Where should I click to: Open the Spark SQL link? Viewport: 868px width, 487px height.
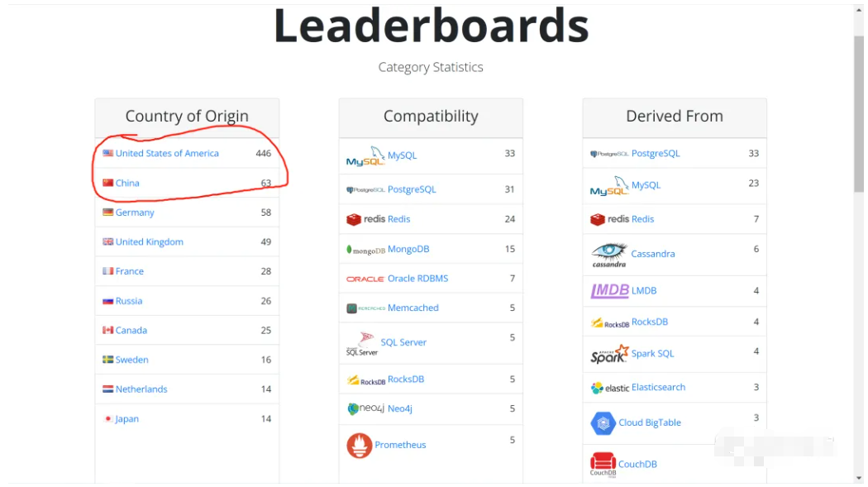click(x=653, y=354)
